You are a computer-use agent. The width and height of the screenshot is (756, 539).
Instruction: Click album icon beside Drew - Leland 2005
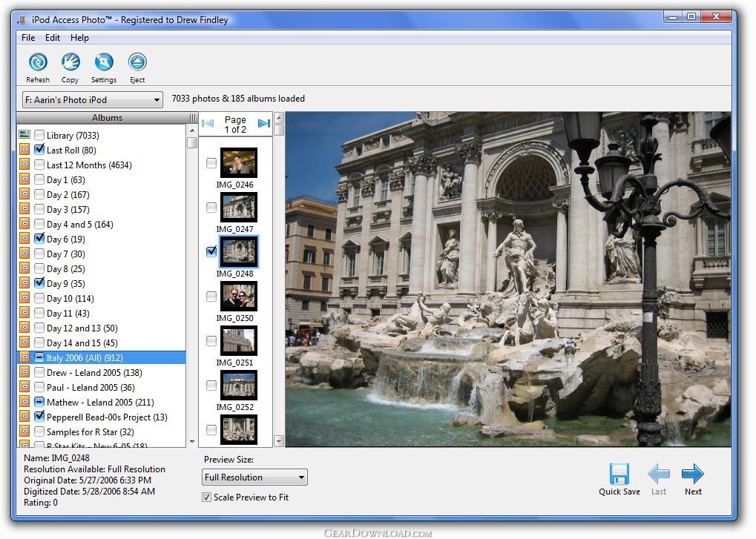24,372
